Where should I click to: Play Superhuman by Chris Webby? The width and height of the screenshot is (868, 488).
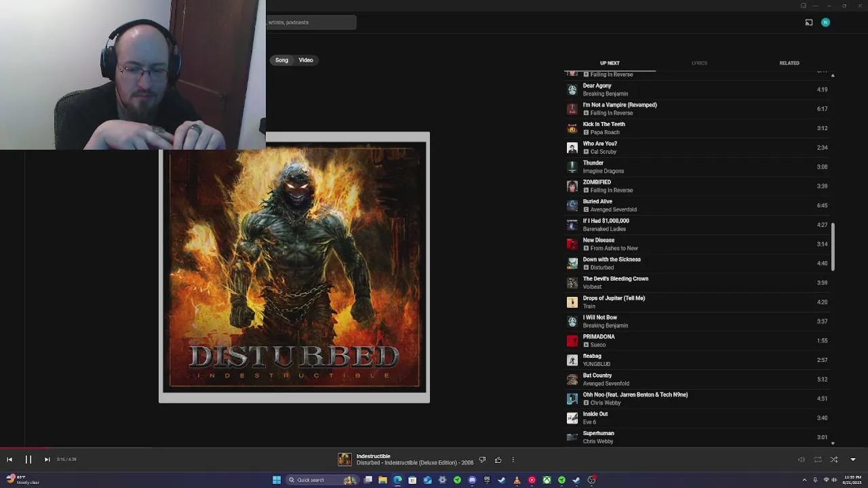pos(698,437)
